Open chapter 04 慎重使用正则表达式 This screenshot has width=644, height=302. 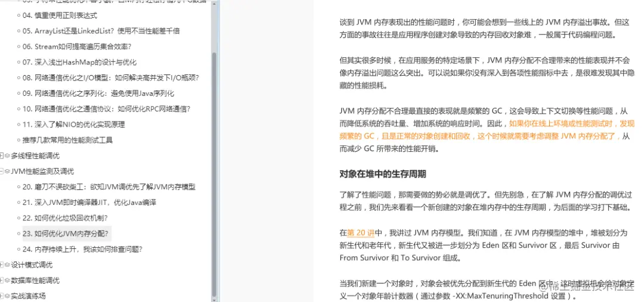pos(60,15)
